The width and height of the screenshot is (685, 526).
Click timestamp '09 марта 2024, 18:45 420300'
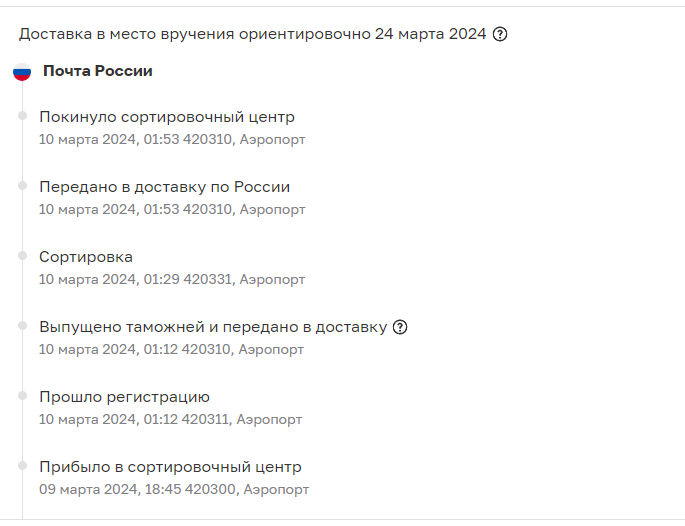[x=137, y=489]
